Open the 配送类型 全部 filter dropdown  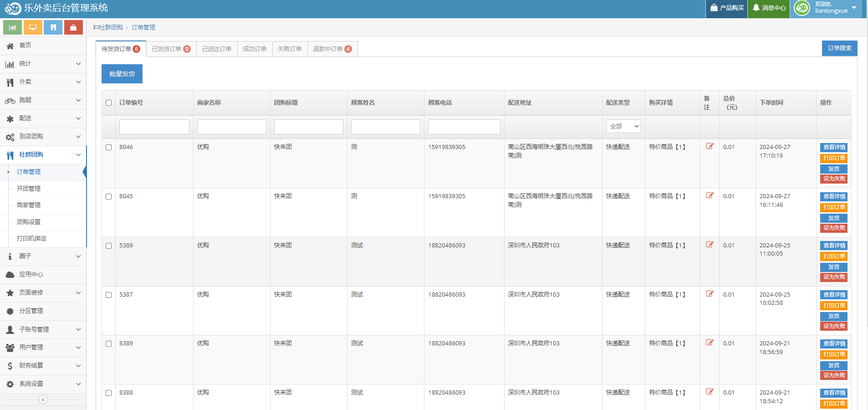pos(623,126)
